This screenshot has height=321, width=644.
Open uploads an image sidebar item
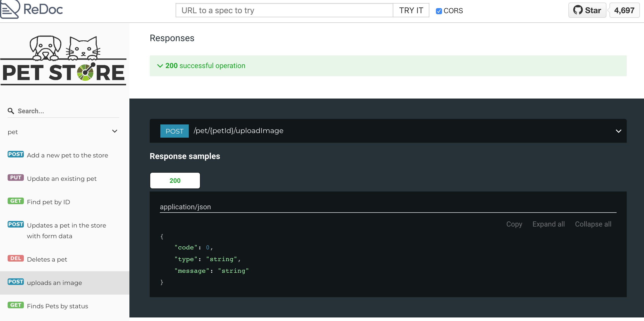(54, 283)
